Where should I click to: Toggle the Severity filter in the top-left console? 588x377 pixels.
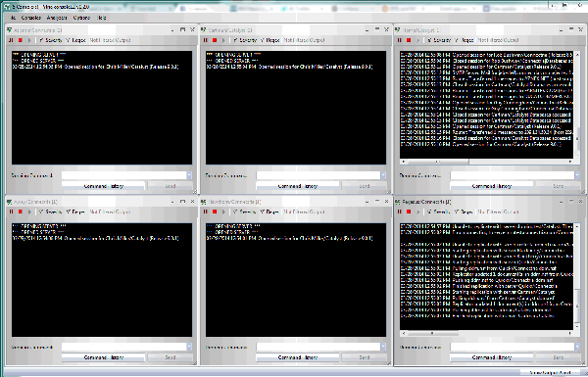[50, 40]
